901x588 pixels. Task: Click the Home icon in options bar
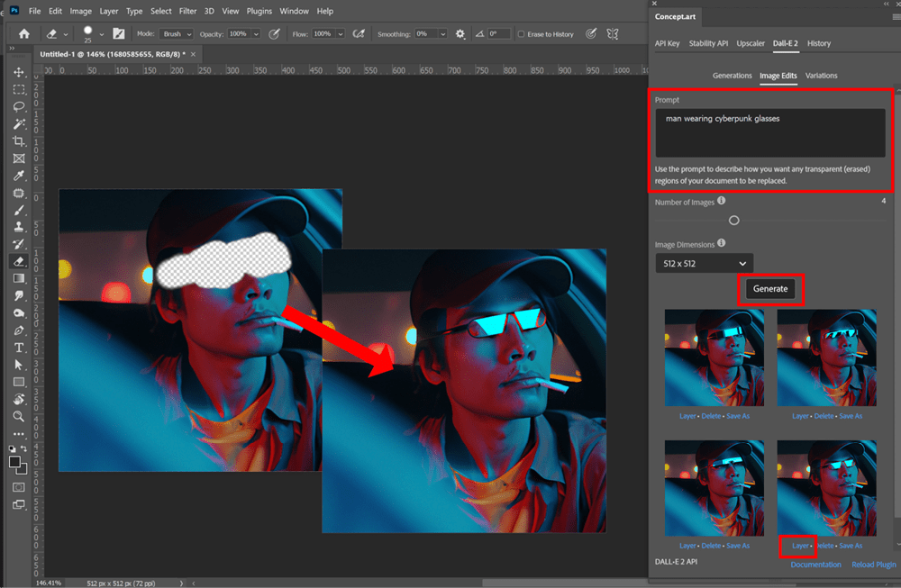click(x=24, y=34)
